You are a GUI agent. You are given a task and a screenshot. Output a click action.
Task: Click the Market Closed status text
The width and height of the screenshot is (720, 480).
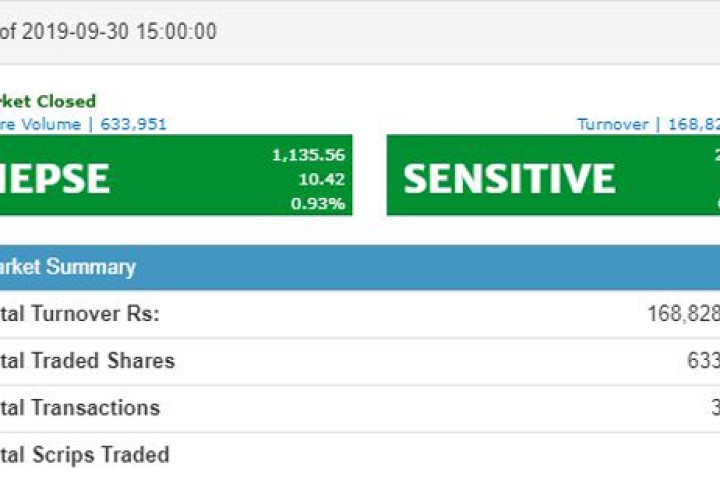[48, 101]
